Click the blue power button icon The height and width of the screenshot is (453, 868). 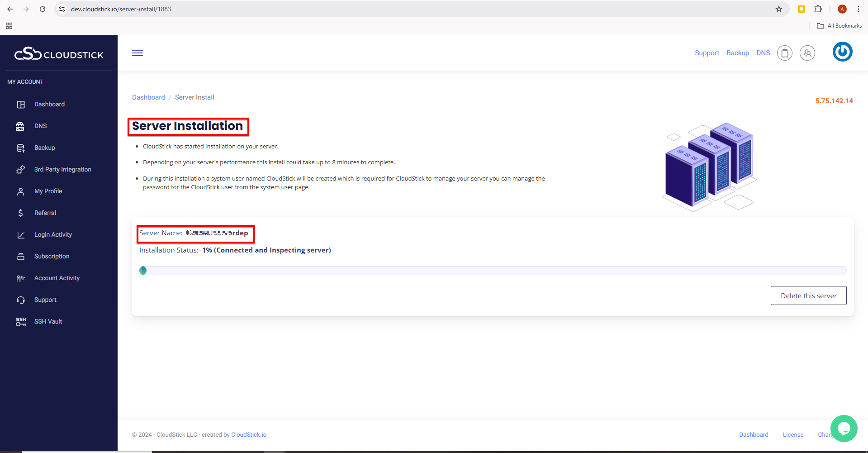pyautogui.click(x=842, y=52)
